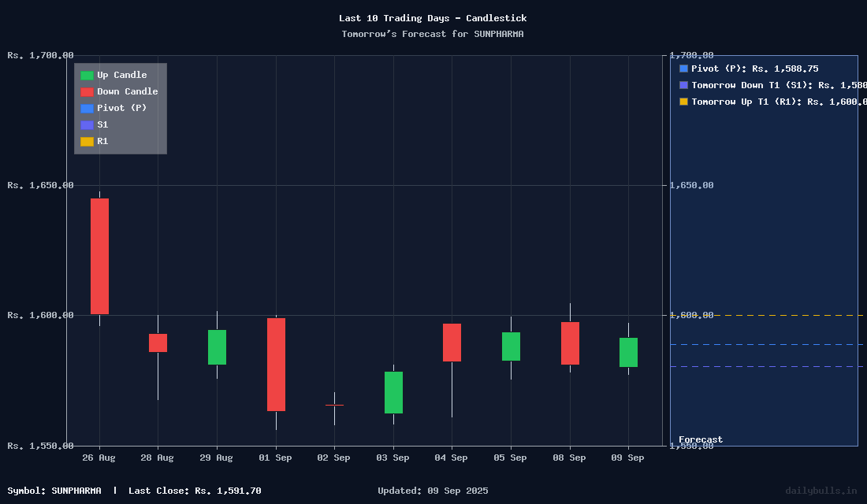Screen dimensions: 867x504
Task: Click the left axis label 'Rs. 1,700.00'
Action: [40, 55]
